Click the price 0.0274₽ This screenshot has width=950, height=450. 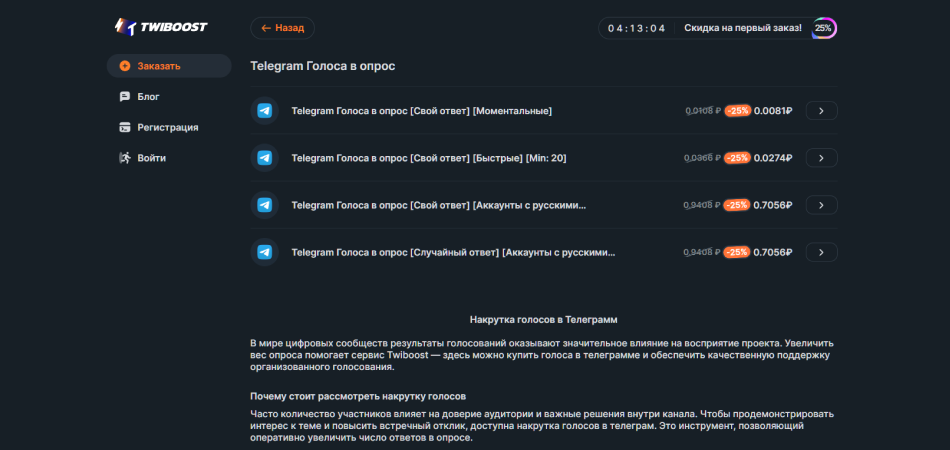coord(773,158)
